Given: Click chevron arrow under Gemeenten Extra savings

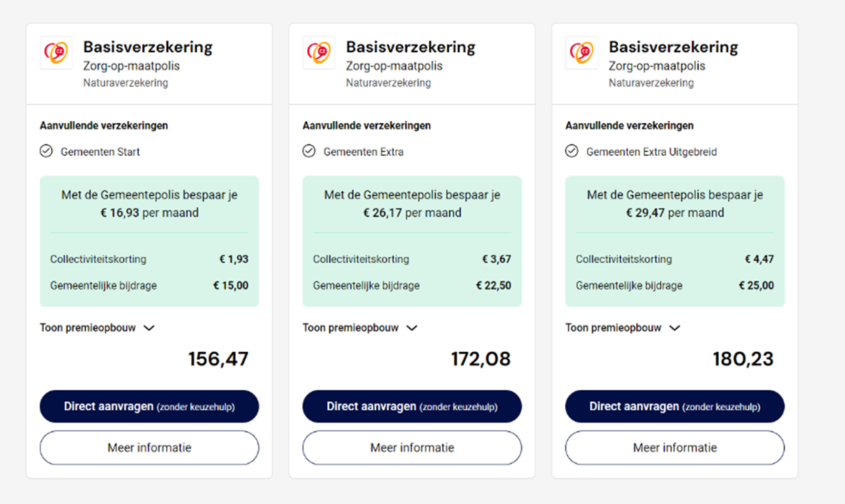Looking at the screenshot, I should tap(412, 328).
